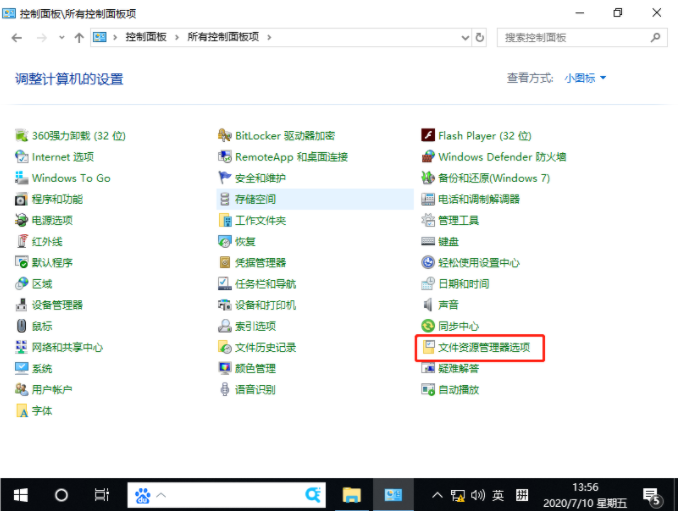
Task: Open the Flash Player (32 位) settings
Action: (484, 136)
